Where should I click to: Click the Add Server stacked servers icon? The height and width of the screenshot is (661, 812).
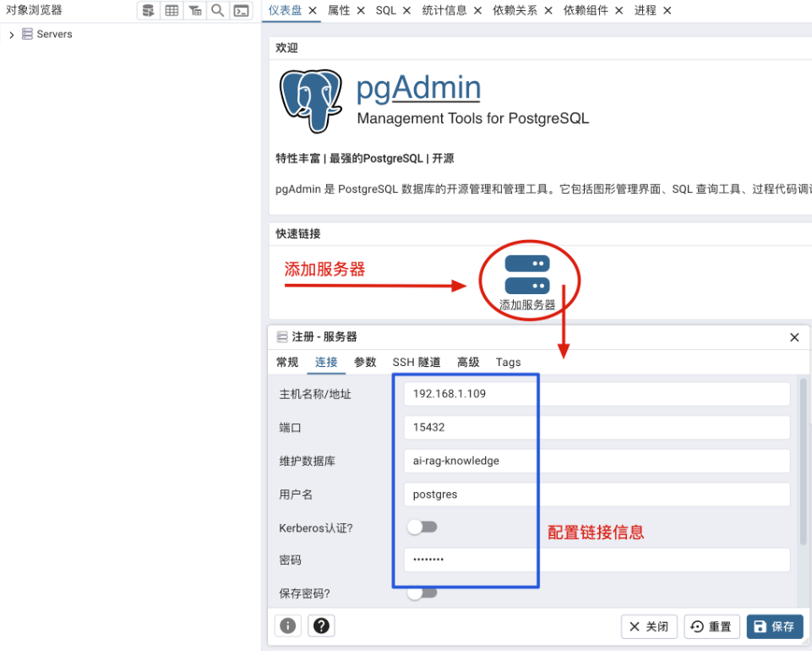(x=527, y=275)
